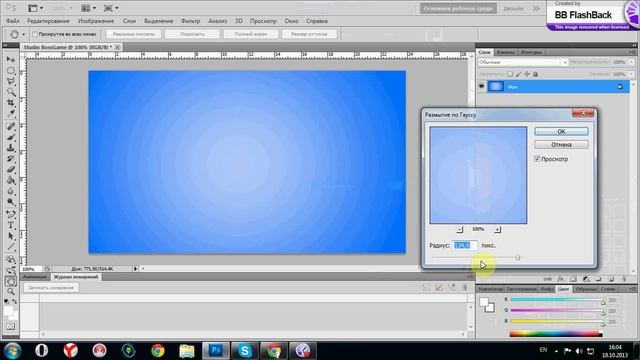640x360 pixels.
Task: Toggle the Просмотр preview checkbox
Action: (x=537, y=159)
